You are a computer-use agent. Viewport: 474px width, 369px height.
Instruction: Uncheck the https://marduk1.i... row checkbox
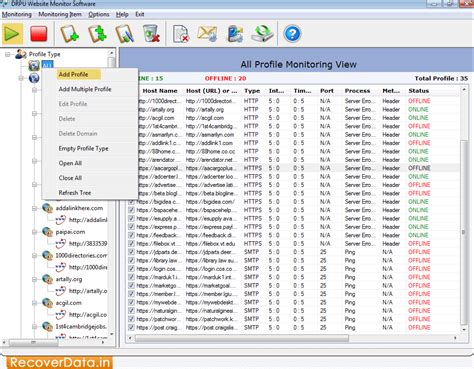point(131,277)
